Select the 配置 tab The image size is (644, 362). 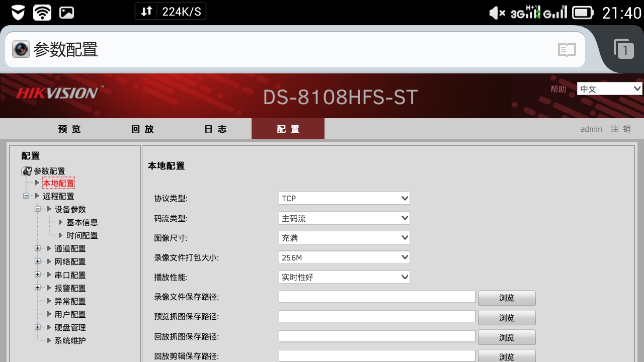(x=288, y=129)
